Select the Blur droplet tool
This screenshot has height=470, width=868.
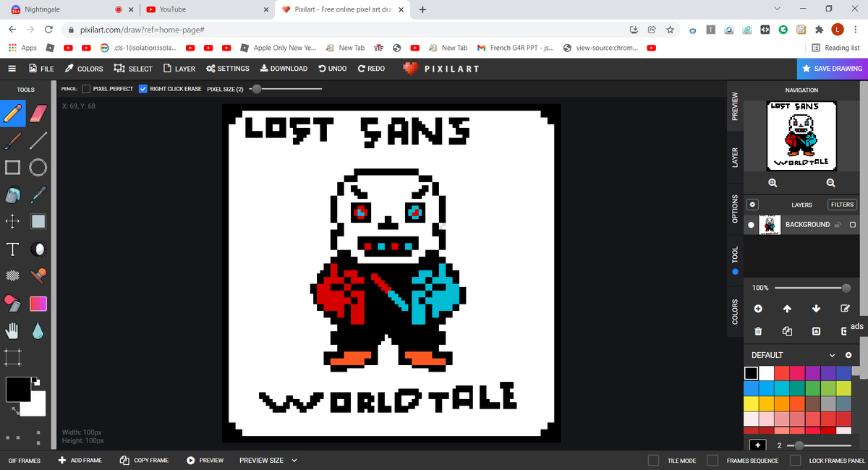[39, 330]
